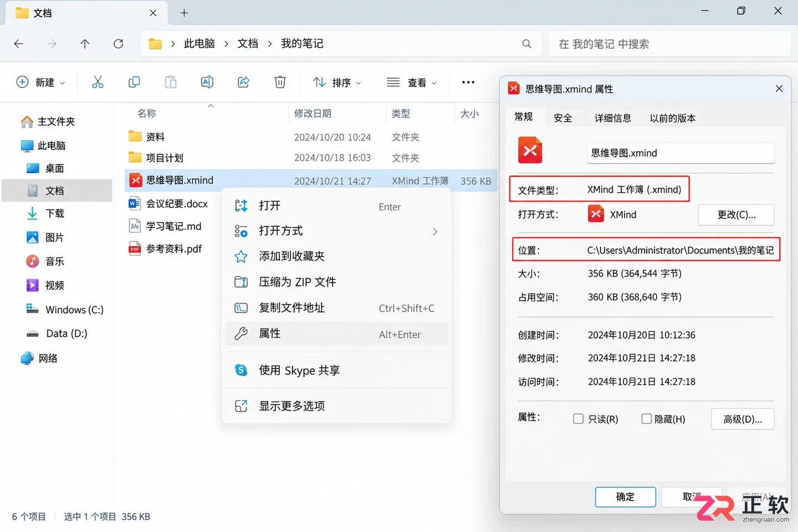This screenshot has height=532, width=798.
Task: Click the Share icon in toolbar
Action: pos(243,82)
